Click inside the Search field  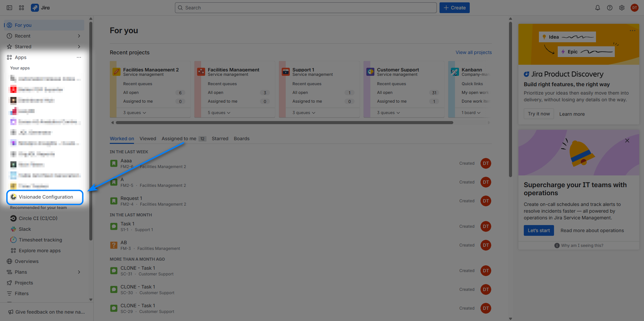[306, 8]
